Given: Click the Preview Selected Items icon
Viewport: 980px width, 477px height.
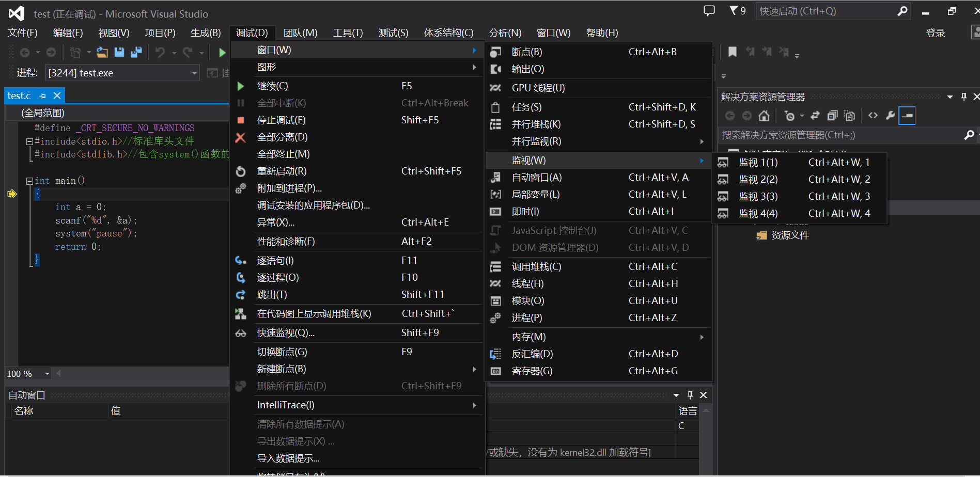Looking at the screenshot, I should [x=907, y=116].
